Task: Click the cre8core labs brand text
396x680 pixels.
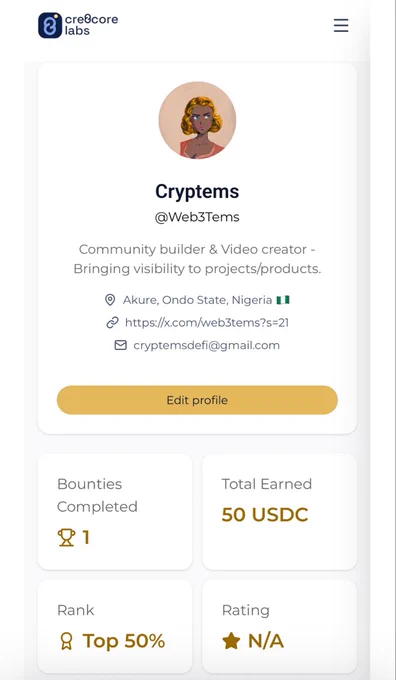Action: (92, 25)
